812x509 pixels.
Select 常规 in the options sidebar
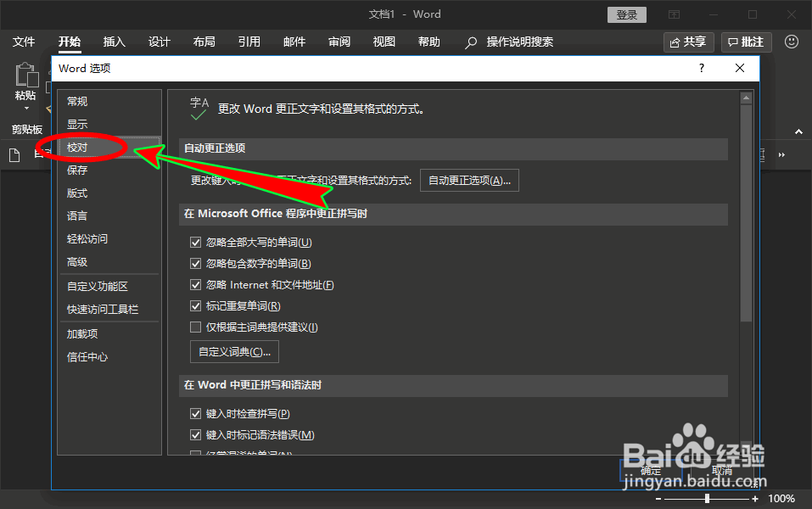click(x=109, y=102)
